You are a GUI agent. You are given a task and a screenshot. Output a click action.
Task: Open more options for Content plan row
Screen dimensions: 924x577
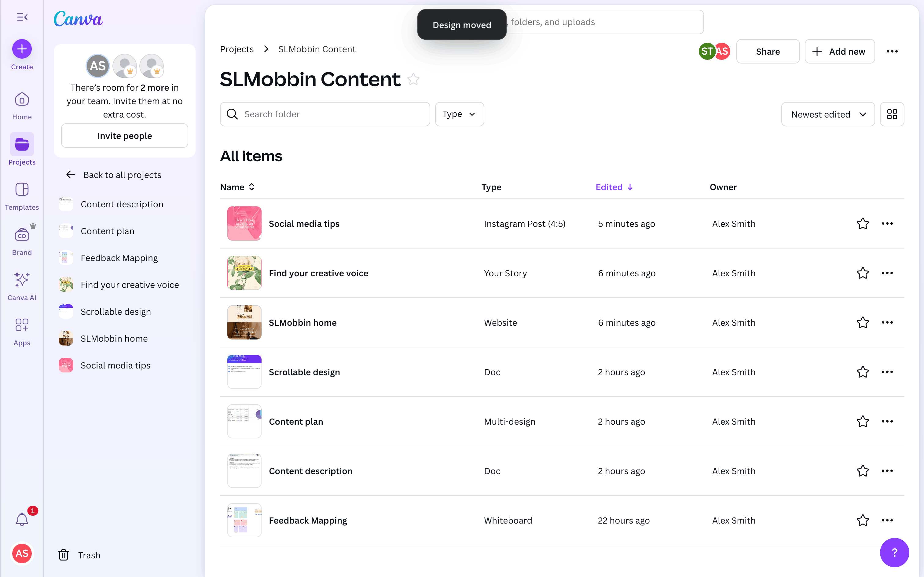[887, 421]
